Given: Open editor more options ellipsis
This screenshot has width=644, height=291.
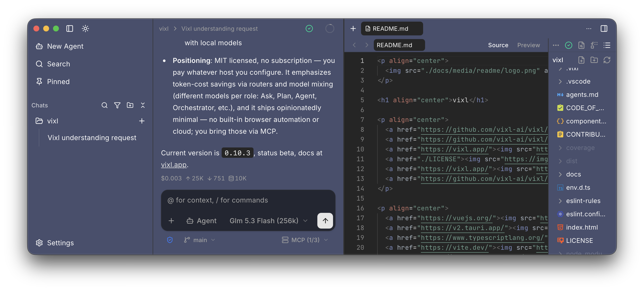Looking at the screenshot, I should (x=589, y=29).
